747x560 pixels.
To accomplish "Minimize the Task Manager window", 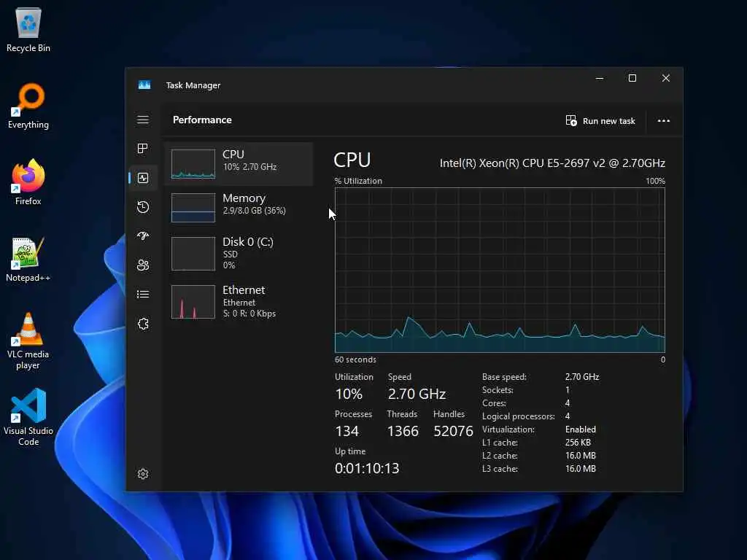I will click(x=600, y=78).
